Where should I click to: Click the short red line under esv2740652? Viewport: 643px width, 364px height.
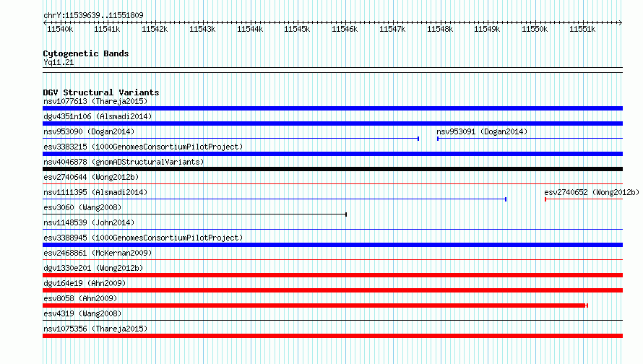click(x=584, y=199)
